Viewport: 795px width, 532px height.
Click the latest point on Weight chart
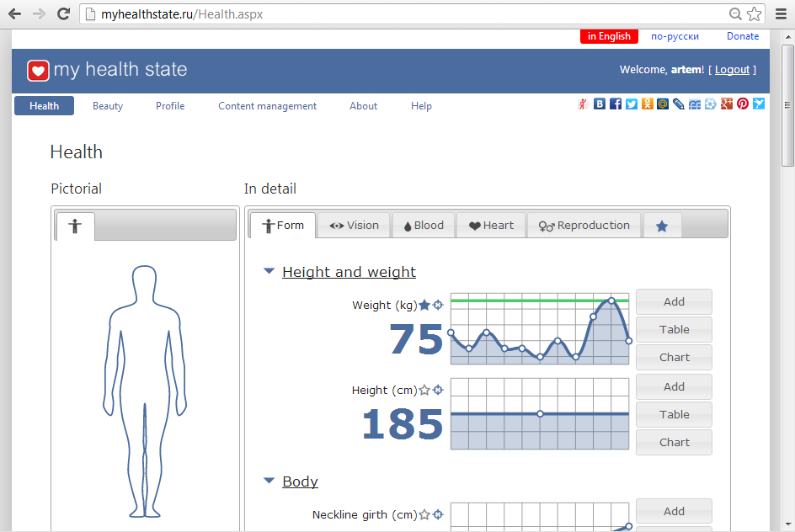(x=628, y=340)
